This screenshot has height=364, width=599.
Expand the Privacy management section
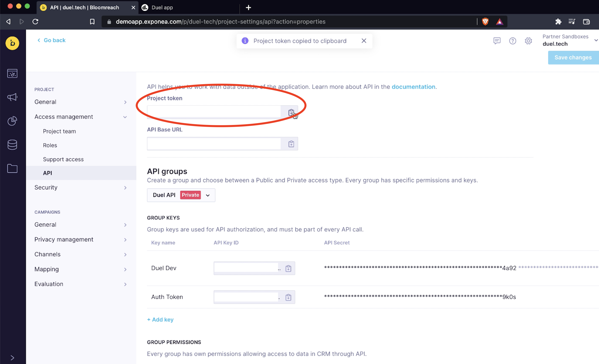click(x=81, y=240)
